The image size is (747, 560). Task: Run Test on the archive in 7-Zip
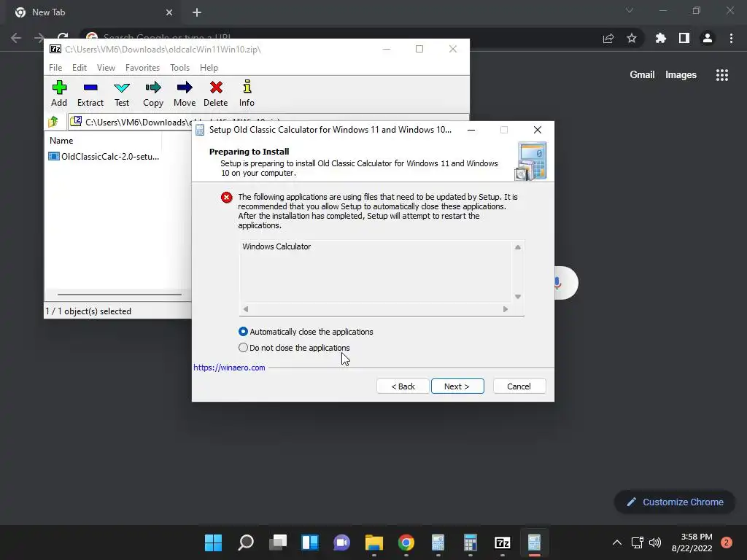[122, 93]
